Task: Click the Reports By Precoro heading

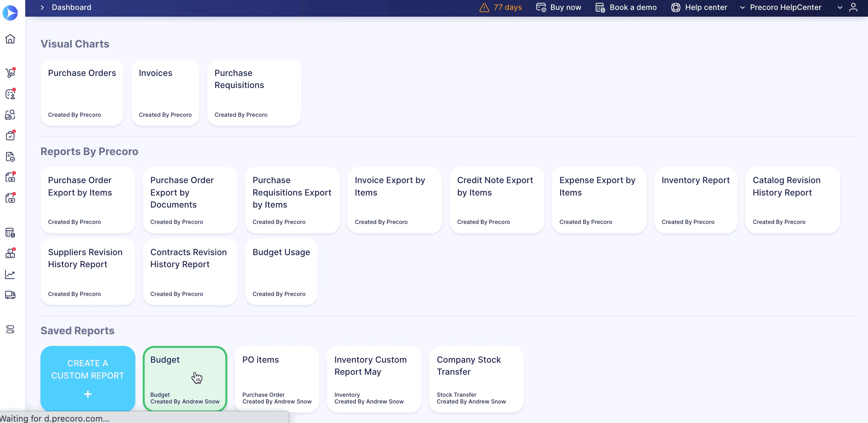Action: tap(89, 152)
